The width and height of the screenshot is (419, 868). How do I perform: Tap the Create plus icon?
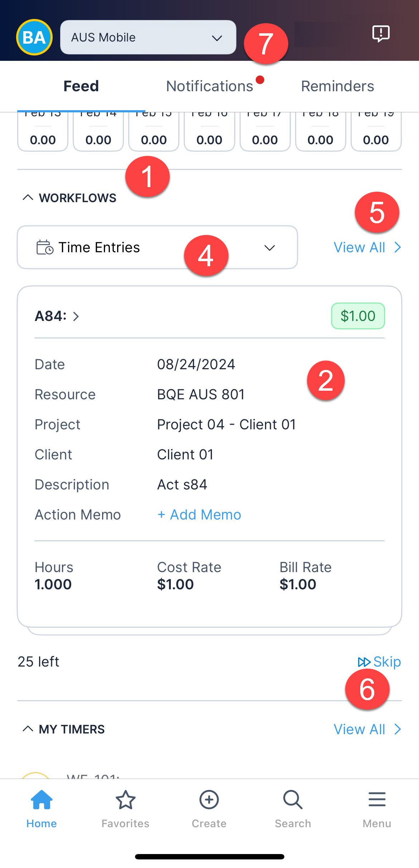click(x=209, y=800)
